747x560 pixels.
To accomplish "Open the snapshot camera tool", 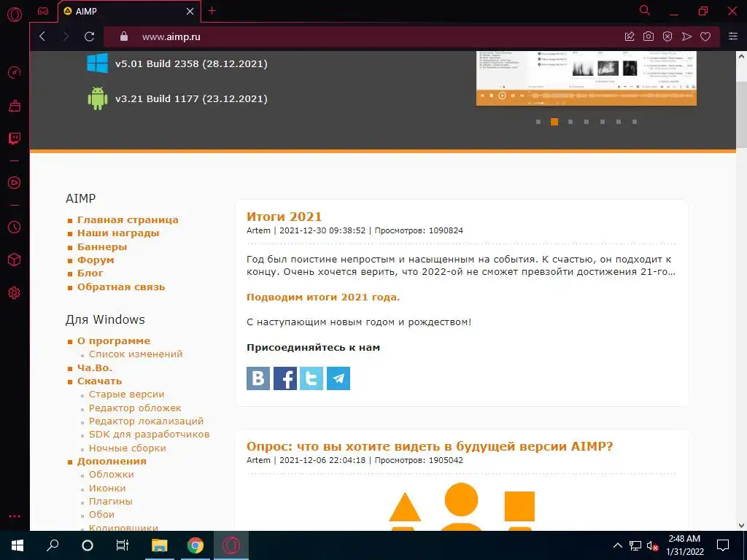I will point(649,36).
